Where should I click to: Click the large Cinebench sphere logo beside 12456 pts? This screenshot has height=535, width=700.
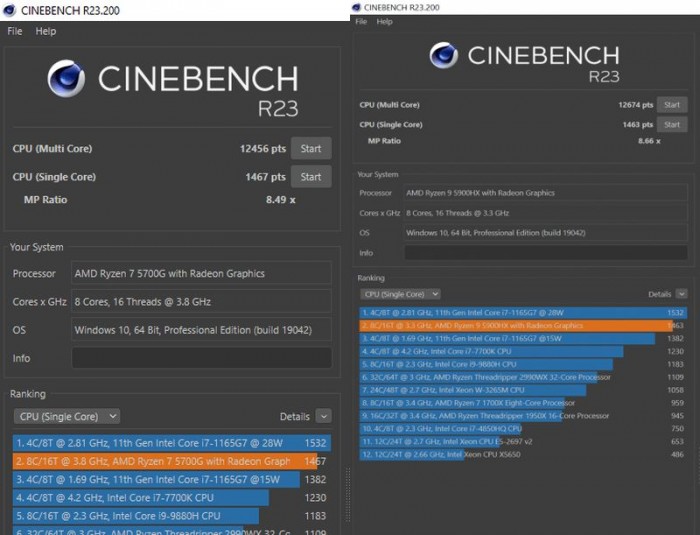(66, 79)
